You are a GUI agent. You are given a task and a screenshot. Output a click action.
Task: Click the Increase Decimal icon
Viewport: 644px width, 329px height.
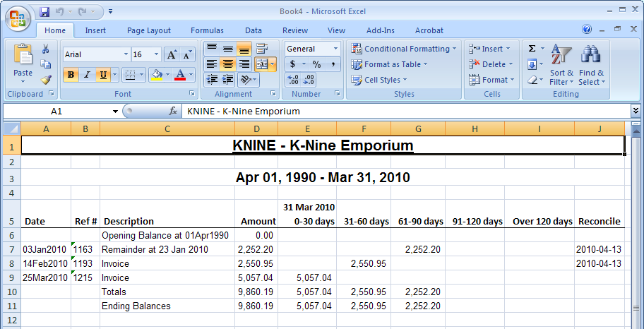[293, 80]
